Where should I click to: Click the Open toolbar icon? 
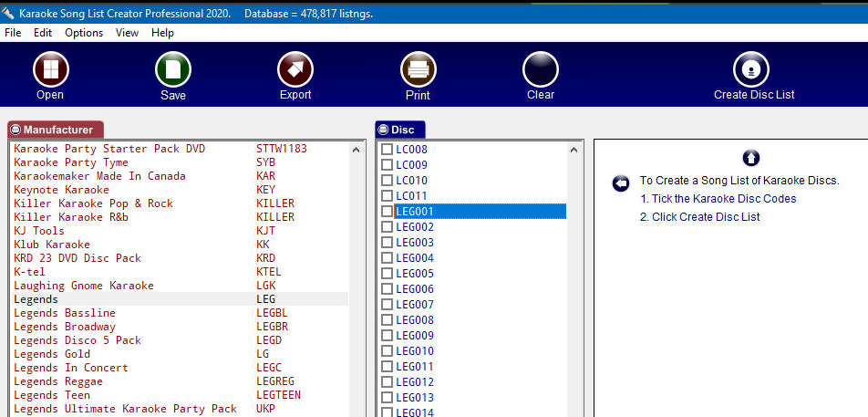click(50, 69)
